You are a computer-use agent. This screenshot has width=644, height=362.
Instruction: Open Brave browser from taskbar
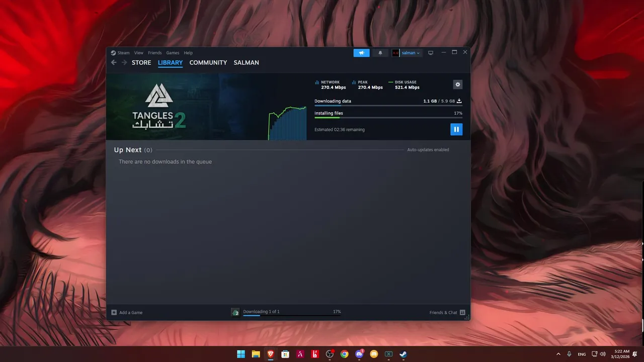[x=271, y=354]
